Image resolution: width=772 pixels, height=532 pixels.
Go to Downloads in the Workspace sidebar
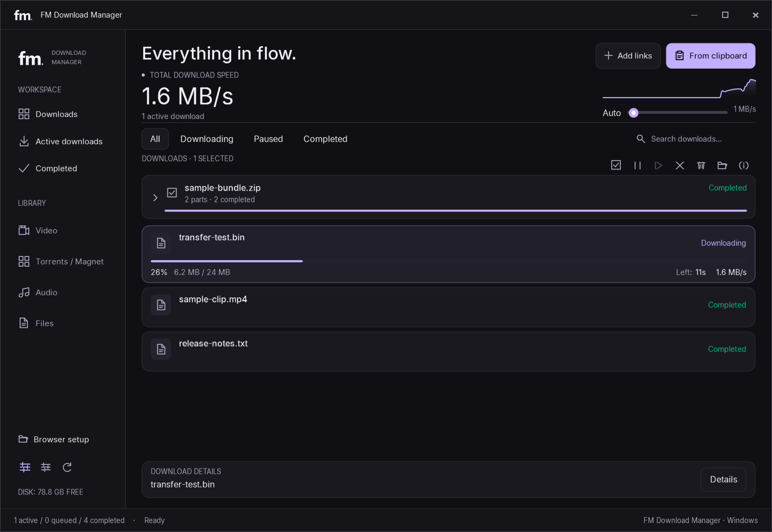[x=48, y=114]
